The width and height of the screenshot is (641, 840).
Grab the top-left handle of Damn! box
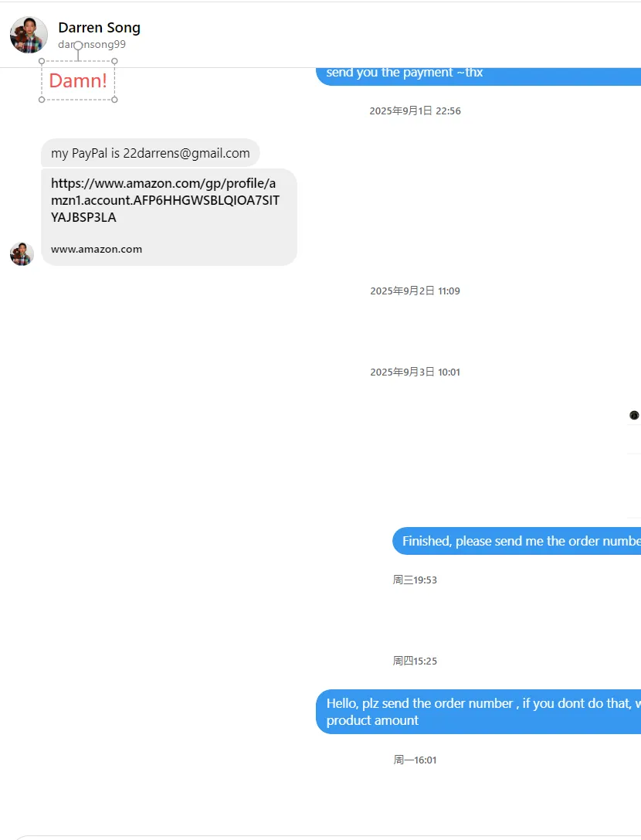42,61
